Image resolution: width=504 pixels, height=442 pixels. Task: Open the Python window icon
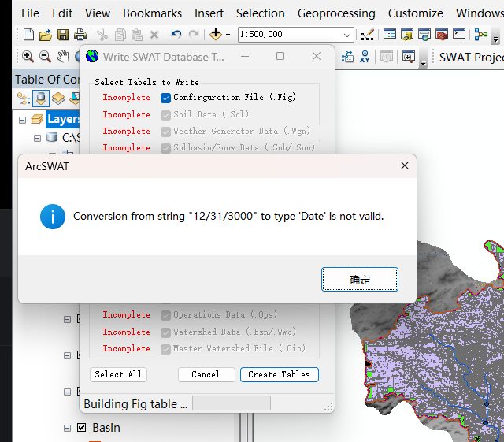pyautogui.click(x=459, y=34)
